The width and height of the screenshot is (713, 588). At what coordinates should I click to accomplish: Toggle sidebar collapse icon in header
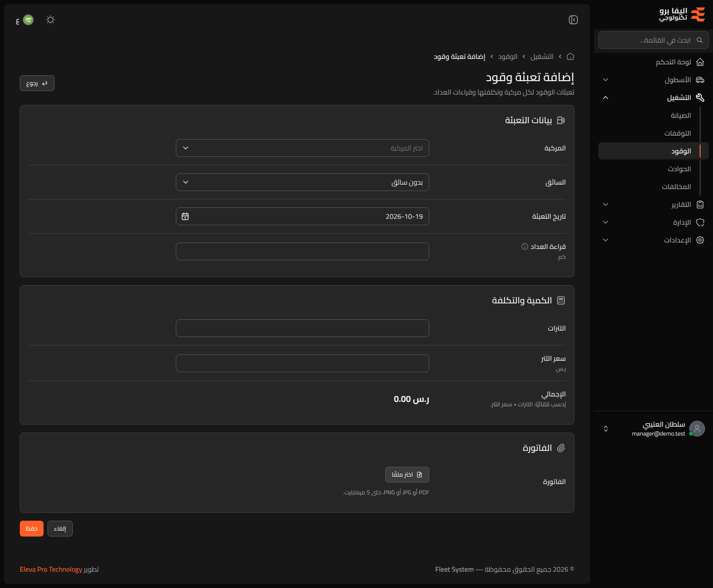click(573, 20)
